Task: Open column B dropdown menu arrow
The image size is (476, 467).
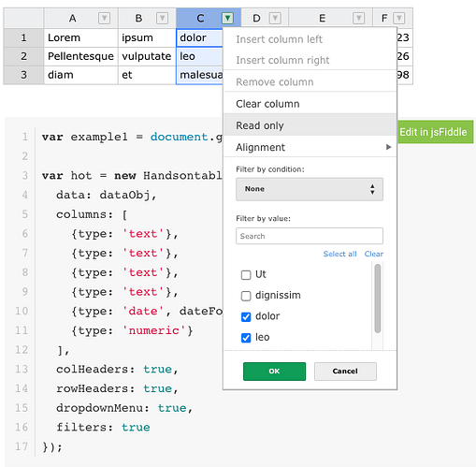Action: 162,18
